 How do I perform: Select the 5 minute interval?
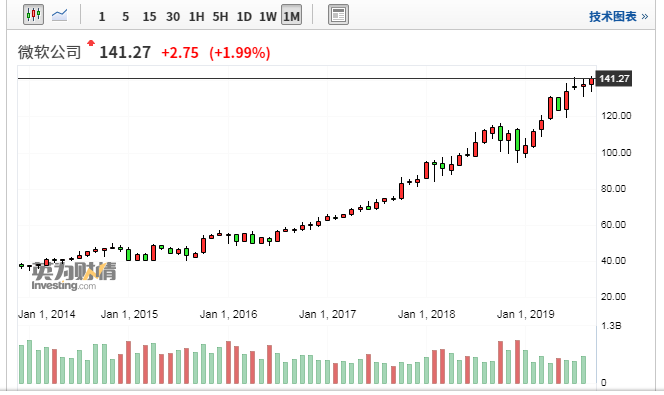click(x=125, y=17)
